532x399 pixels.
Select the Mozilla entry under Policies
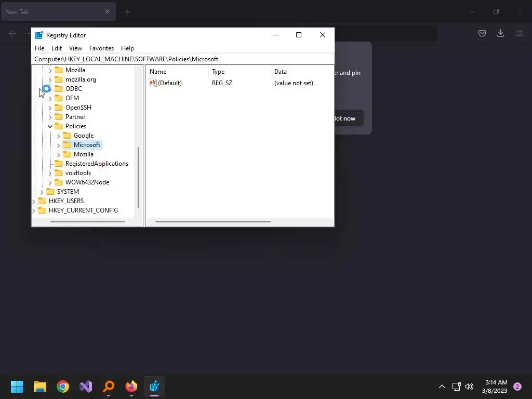coord(84,154)
